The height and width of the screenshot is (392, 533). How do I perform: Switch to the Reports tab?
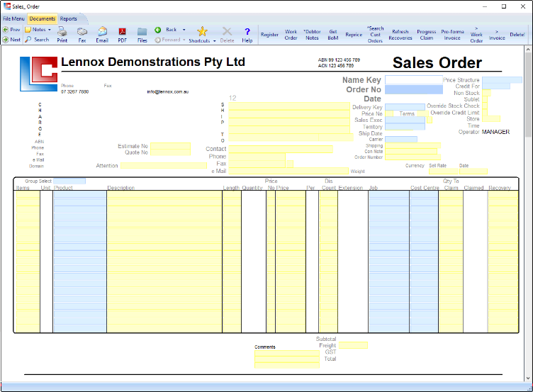(69, 19)
